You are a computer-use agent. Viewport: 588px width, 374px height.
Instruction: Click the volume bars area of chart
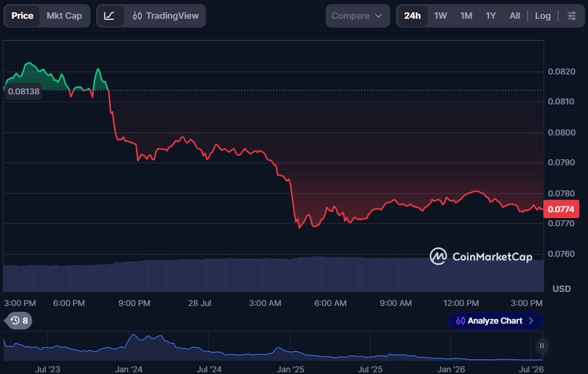coord(273,275)
